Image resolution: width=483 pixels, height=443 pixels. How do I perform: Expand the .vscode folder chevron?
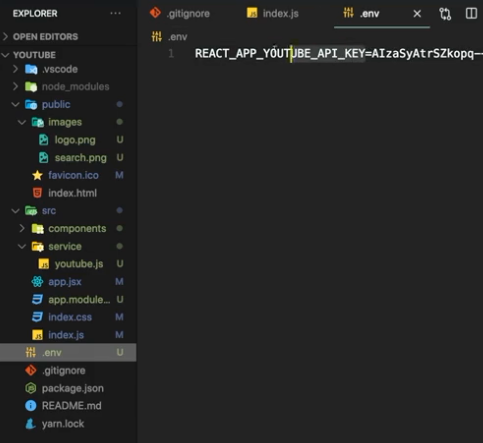point(15,69)
